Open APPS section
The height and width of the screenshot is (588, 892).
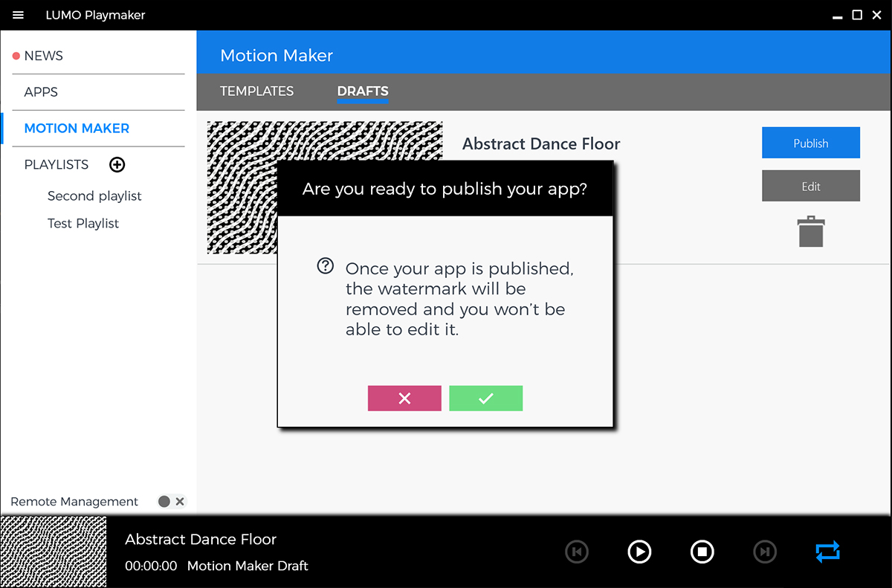[x=41, y=92]
